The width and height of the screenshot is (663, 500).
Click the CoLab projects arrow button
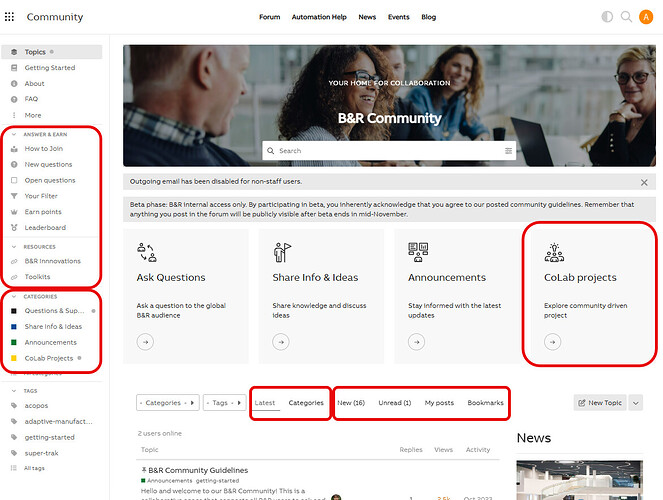click(552, 342)
